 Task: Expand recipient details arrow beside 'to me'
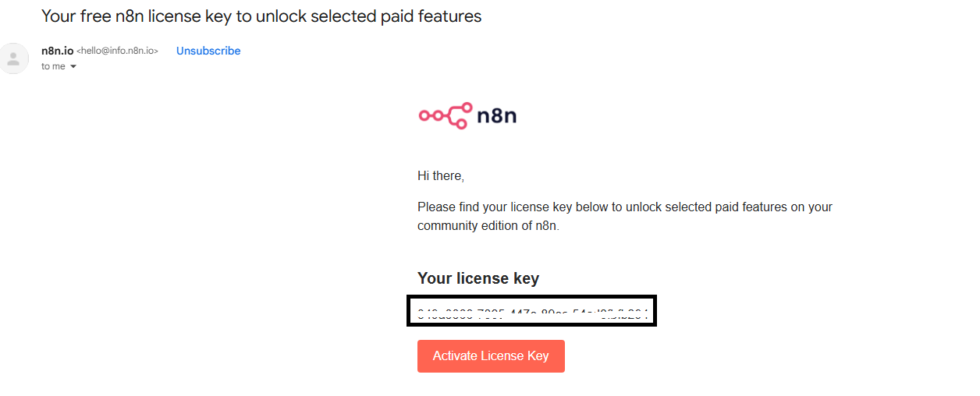pyautogui.click(x=73, y=67)
